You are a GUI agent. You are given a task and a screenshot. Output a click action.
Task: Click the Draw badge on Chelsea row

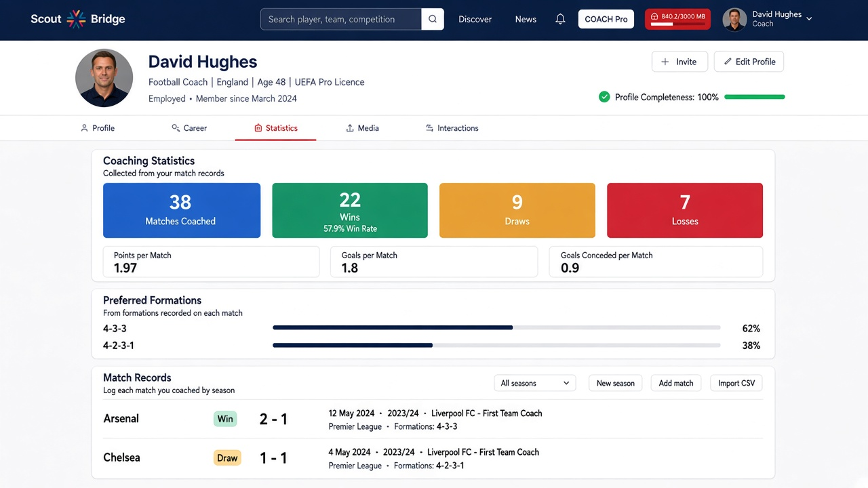227,458
